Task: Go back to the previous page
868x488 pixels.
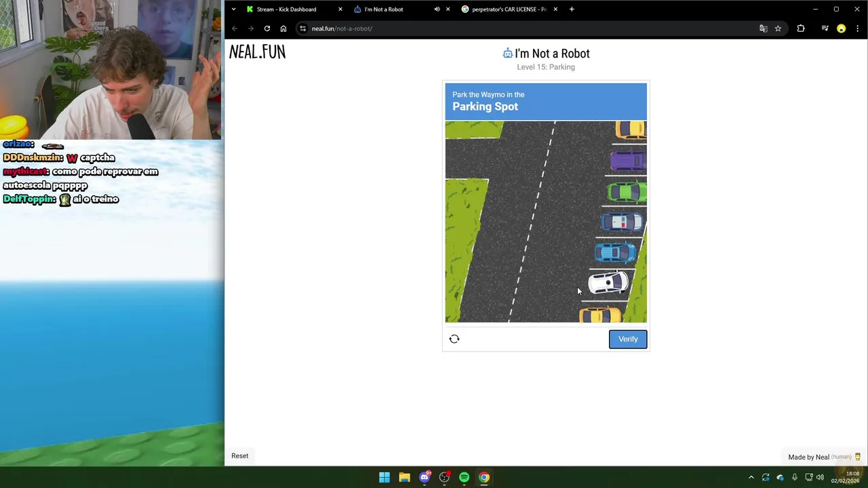Action: (x=235, y=28)
